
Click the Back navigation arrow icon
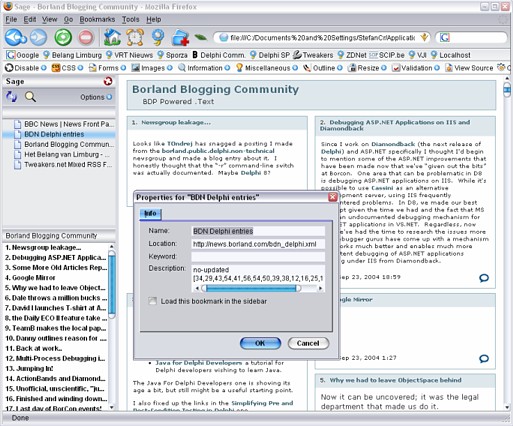15,37
